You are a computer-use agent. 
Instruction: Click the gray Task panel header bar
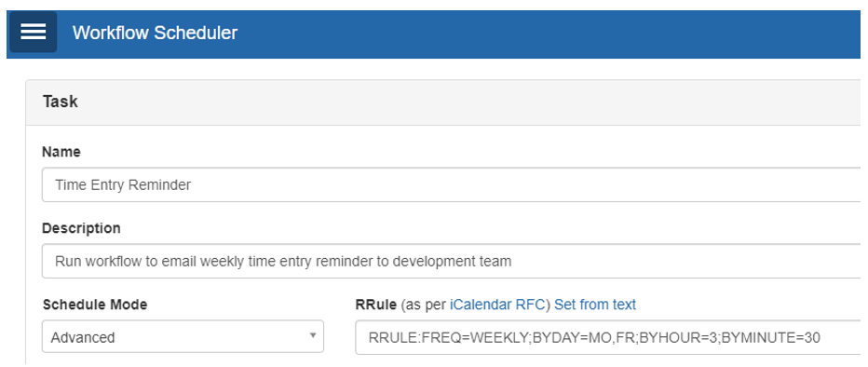click(443, 102)
